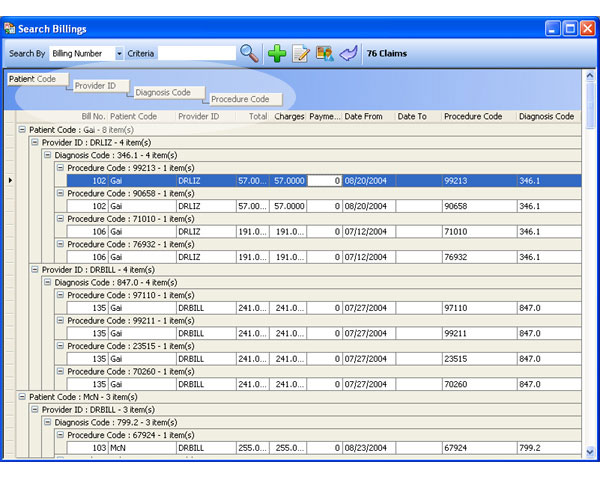Image resolution: width=600 pixels, height=479 pixels.
Task: Collapse the Provider ID : DRLIZ group
Action: pyautogui.click(x=35, y=142)
